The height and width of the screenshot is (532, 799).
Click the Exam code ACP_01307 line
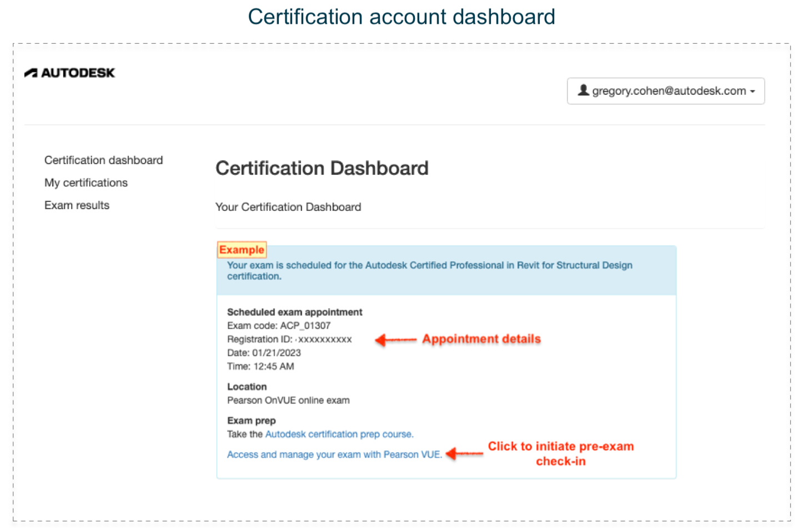click(279, 326)
